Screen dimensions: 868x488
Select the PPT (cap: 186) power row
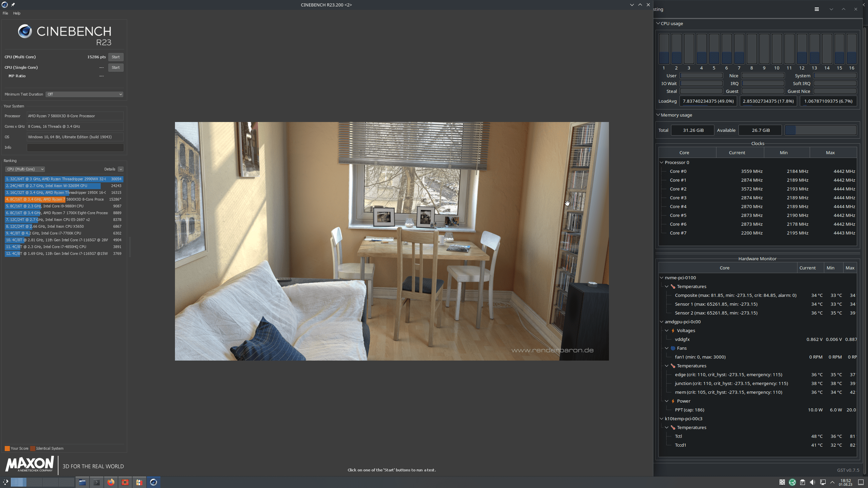click(758, 410)
